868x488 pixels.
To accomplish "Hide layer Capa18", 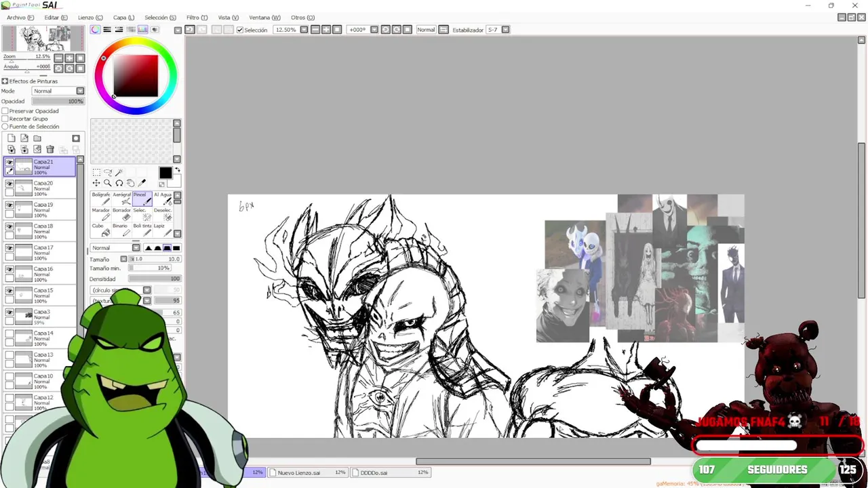I will [x=9, y=226].
